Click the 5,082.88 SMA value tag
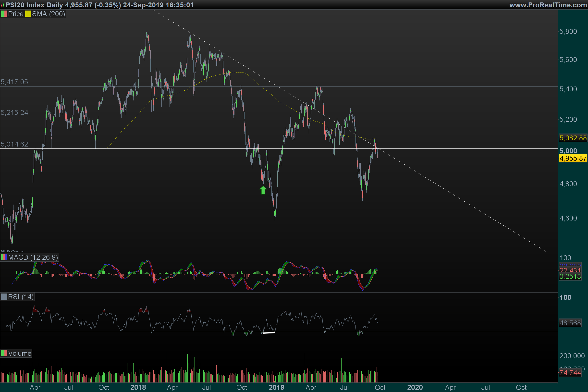This screenshot has height=392, width=588. tap(573, 138)
